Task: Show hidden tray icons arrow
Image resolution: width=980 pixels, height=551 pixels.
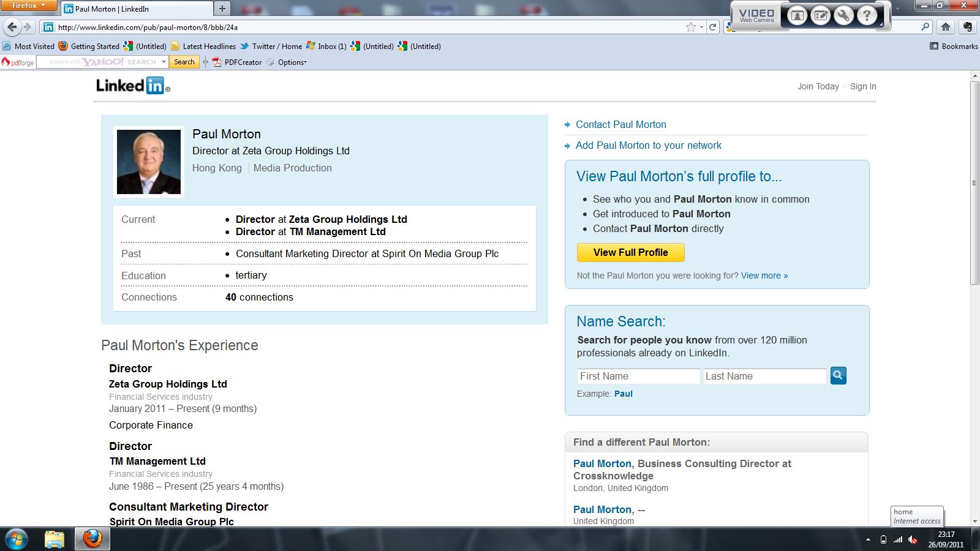Action: tap(868, 539)
